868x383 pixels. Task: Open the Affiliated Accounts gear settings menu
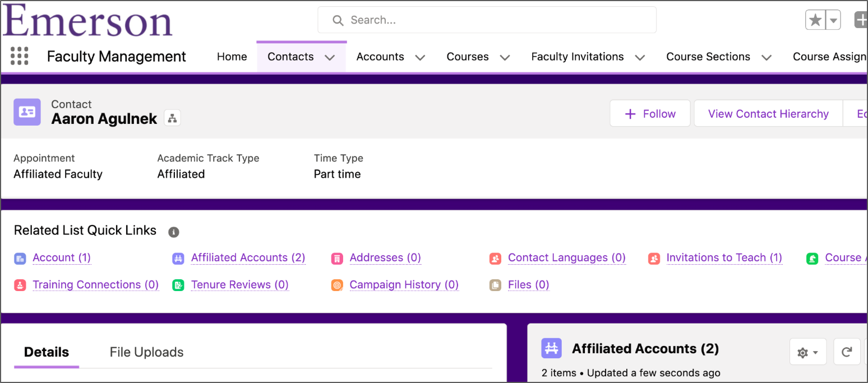click(x=808, y=352)
